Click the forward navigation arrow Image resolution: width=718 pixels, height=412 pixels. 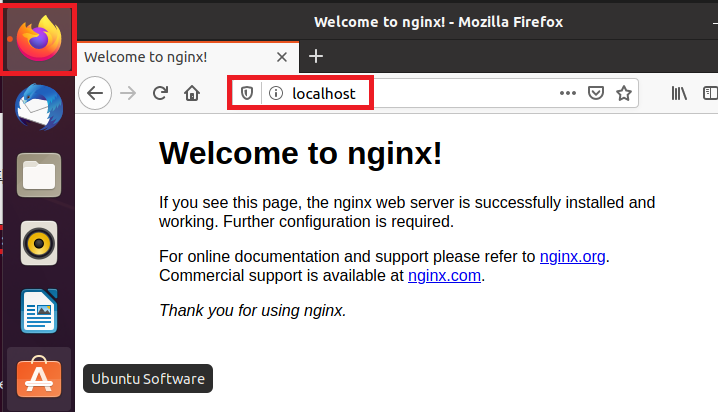click(128, 93)
